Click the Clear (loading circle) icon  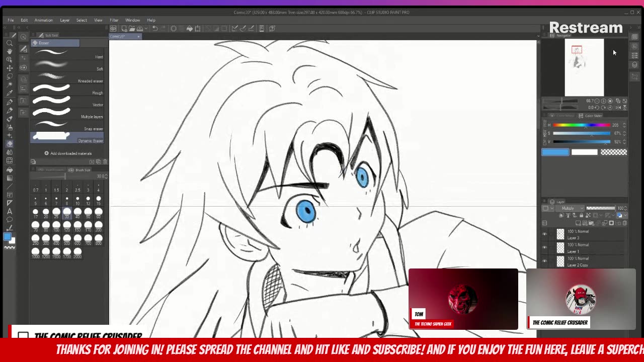(x=174, y=29)
